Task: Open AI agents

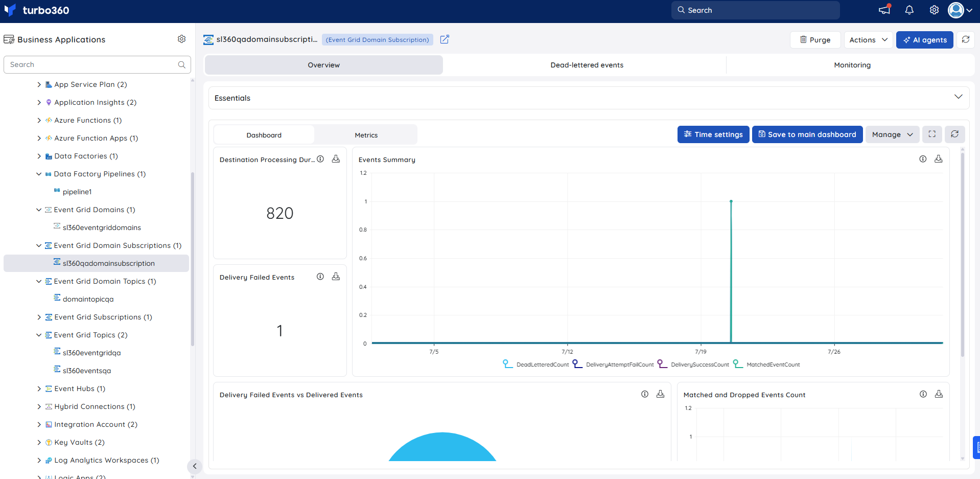Action: (x=924, y=40)
